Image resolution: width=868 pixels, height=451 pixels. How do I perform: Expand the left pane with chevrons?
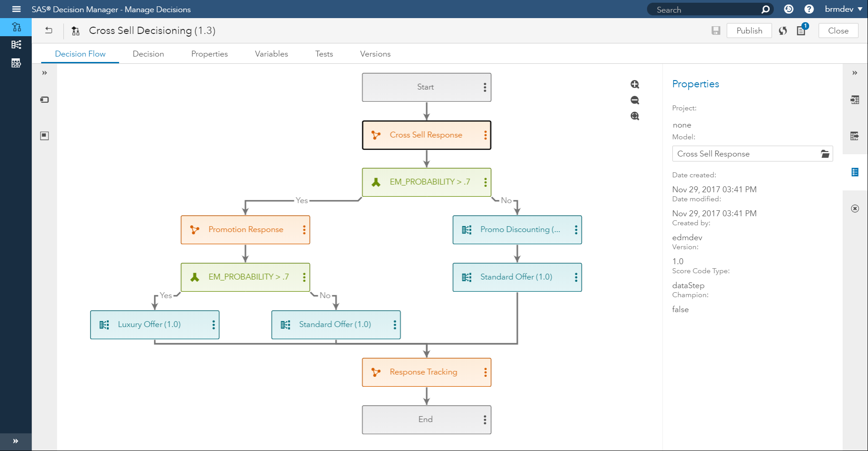pyautogui.click(x=44, y=73)
